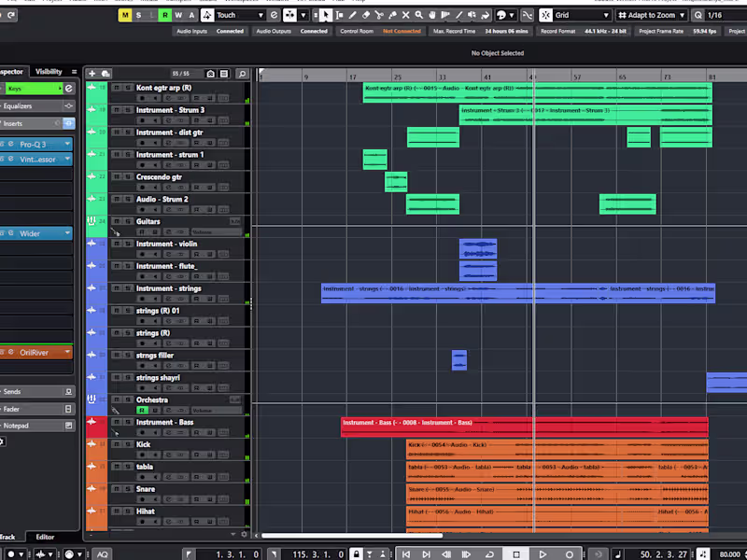Viewport: 747px width, 560px height.
Task: Click bar 57 on the timeline ruler
Action: click(577, 77)
